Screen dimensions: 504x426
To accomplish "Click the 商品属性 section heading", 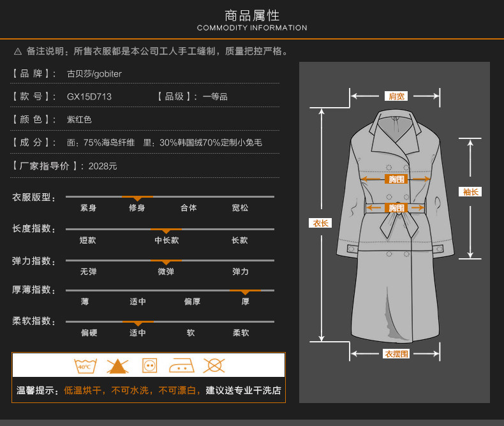I will [252, 15].
